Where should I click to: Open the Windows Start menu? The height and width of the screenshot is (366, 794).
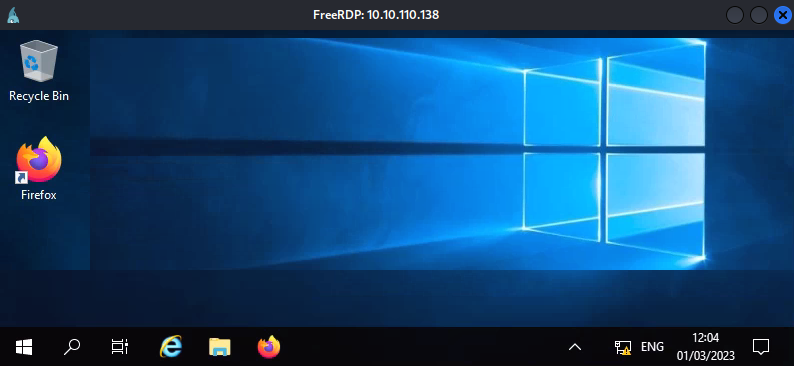24,347
